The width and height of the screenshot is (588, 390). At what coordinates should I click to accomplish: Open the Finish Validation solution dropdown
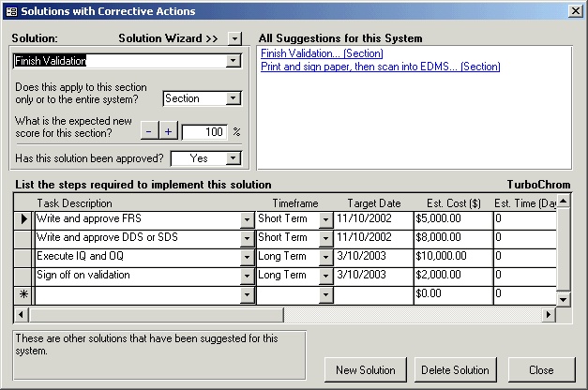click(234, 61)
